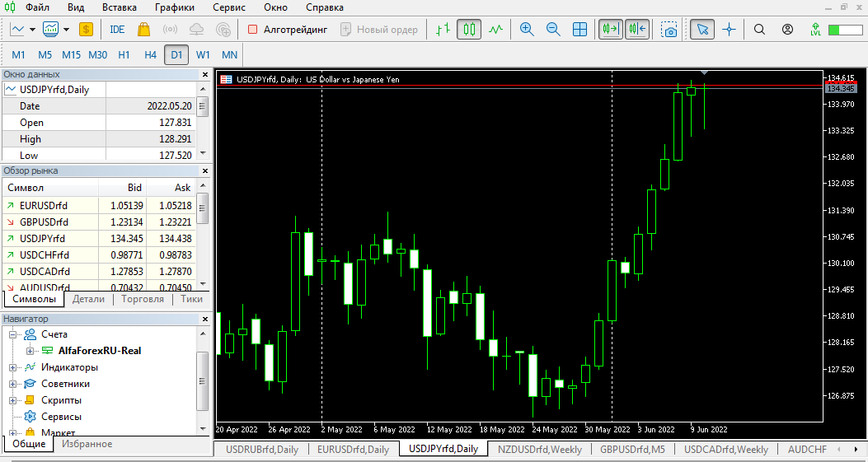868x462 pixels.
Task: Click the chart shift triangle marker at chart top
Action: [704, 73]
